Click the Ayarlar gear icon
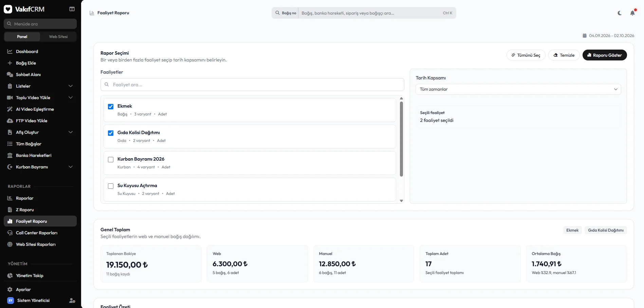 click(10, 290)
